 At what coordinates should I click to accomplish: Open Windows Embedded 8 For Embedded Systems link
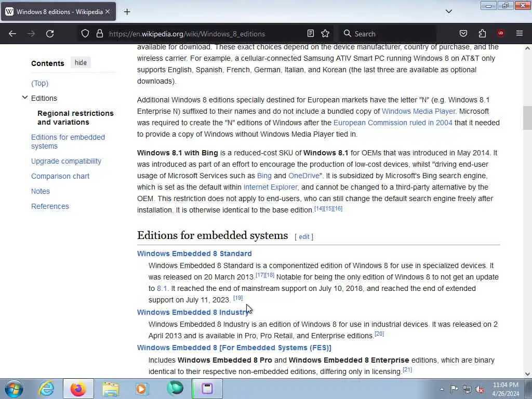click(x=234, y=348)
